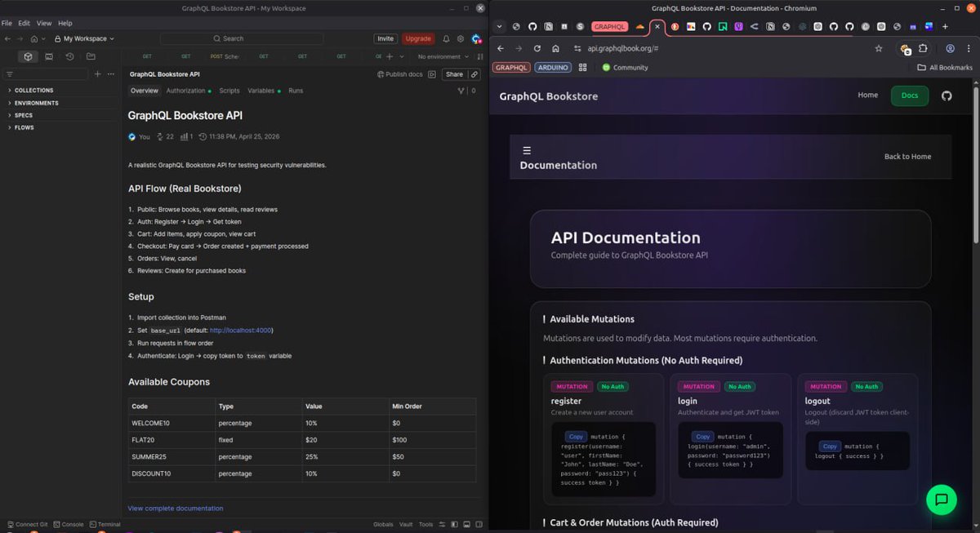The width and height of the screenshot is (980, 533).
Task: Open the Environments icon in Postman sidebar
Action: click(x=49, y=56)
